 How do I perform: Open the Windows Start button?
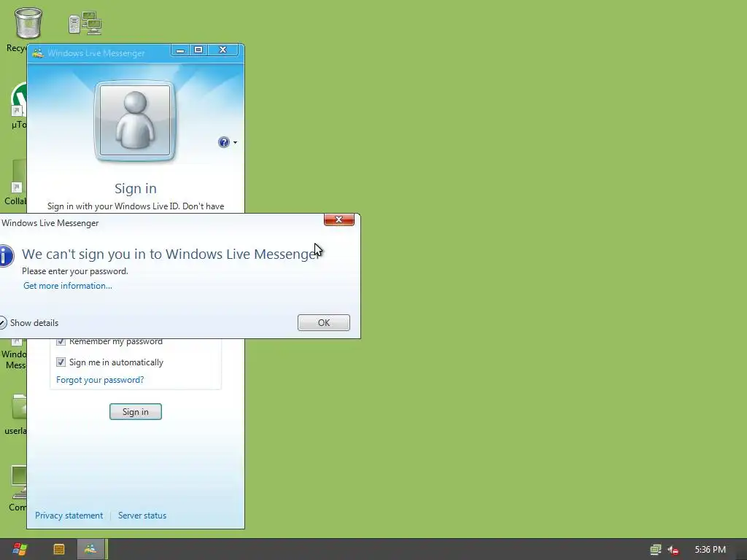(20, 549)
